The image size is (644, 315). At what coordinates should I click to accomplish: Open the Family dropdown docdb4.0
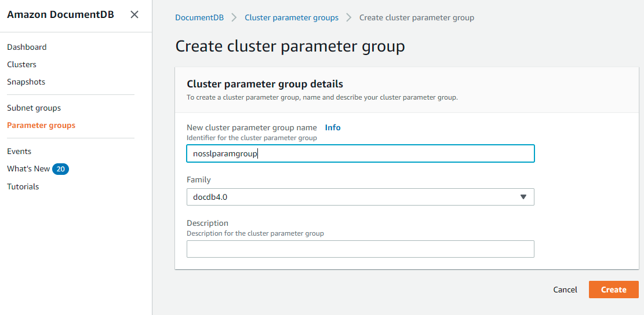[x=361, y=197]
